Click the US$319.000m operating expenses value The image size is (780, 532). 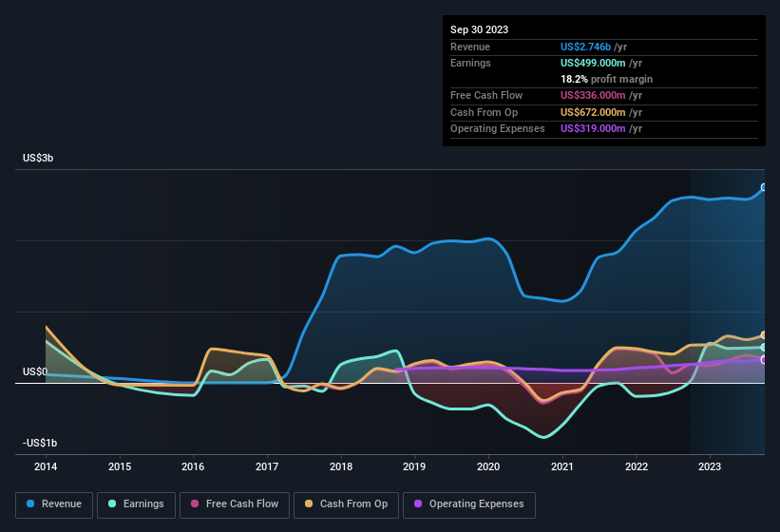(x=593, y=128)
